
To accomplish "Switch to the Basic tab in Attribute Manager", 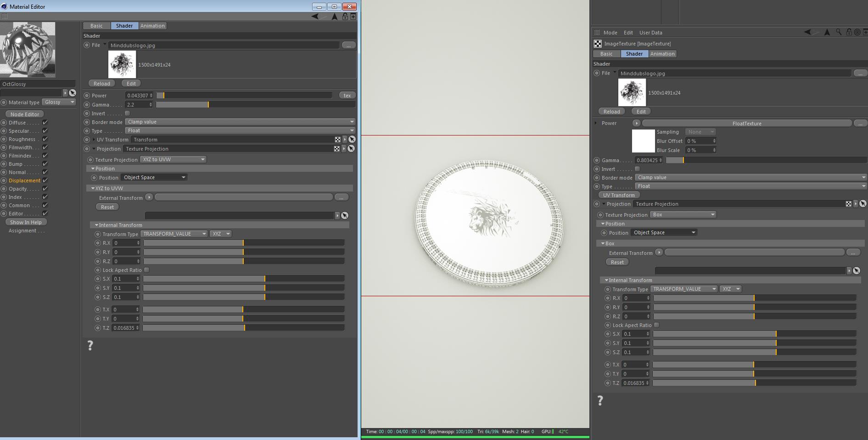I will (606, 54).
